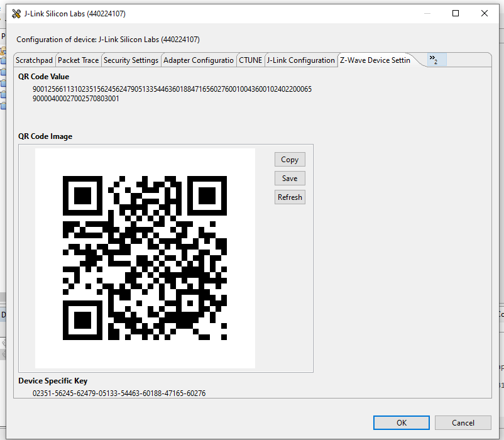Click the Z-Wave QR code image

146,258
